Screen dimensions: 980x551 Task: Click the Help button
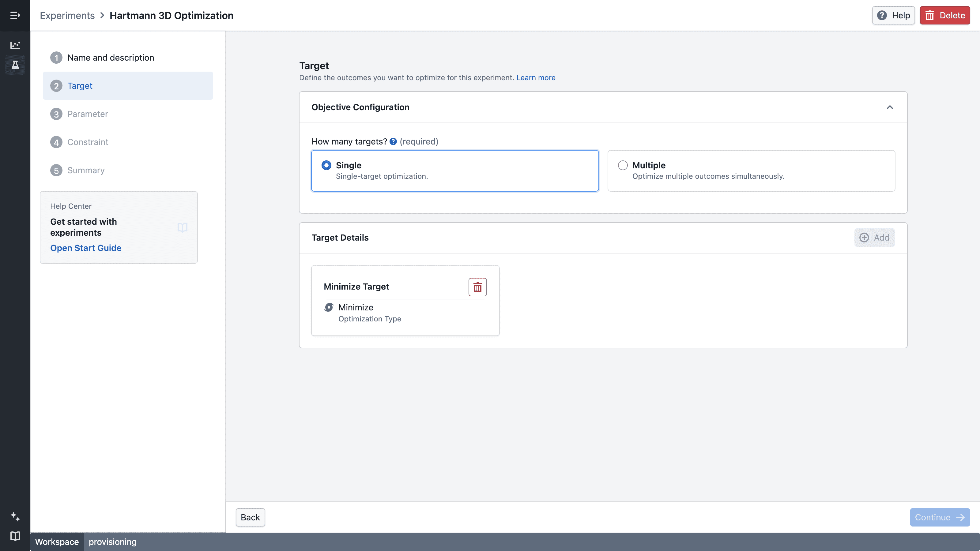893,16
